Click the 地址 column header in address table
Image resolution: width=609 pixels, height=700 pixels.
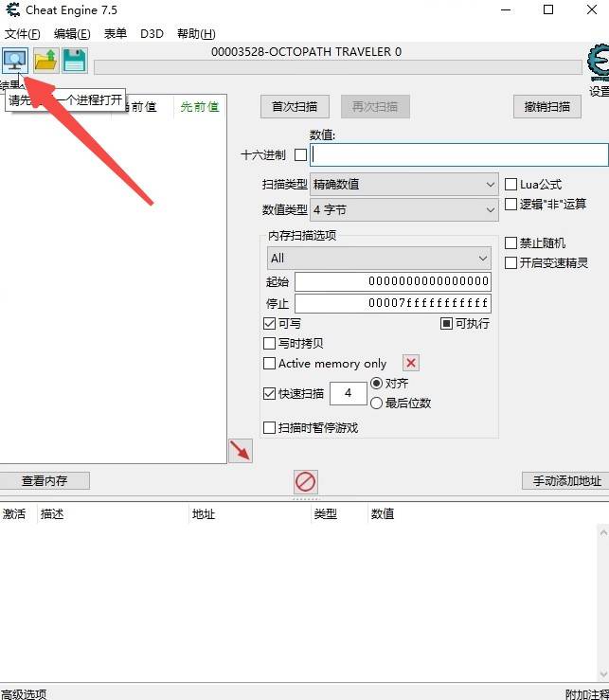[x=204, y=513]
